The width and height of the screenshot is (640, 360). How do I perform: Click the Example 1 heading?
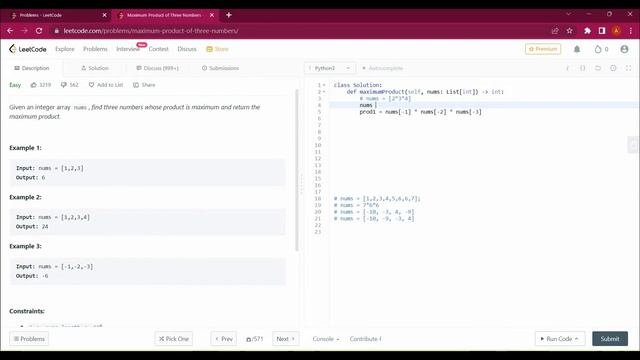coord(25,148)
